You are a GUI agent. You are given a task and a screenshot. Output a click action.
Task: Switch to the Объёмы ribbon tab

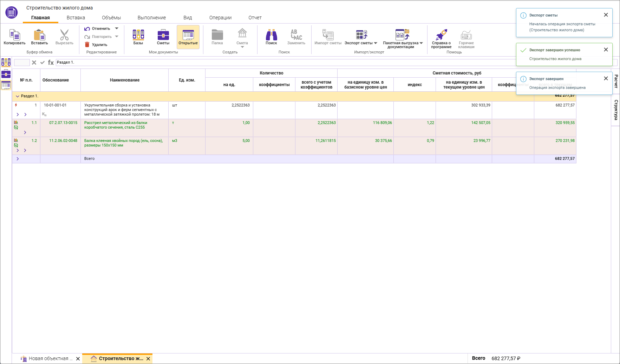(x=111, y=18)
